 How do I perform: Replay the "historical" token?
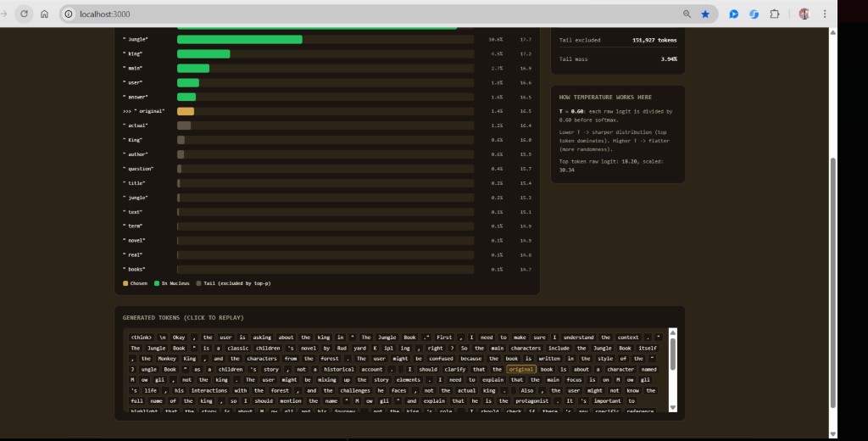point(339,369)
